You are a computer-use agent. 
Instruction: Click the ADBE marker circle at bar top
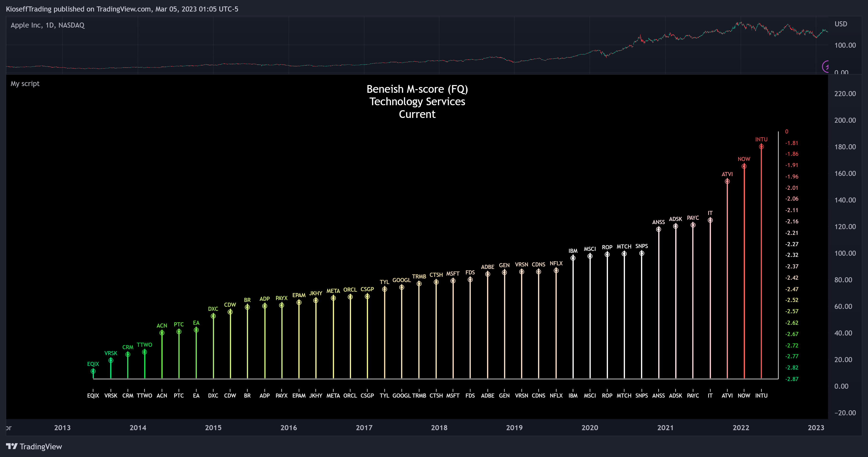pyautogui.click(x=488, y=274)
